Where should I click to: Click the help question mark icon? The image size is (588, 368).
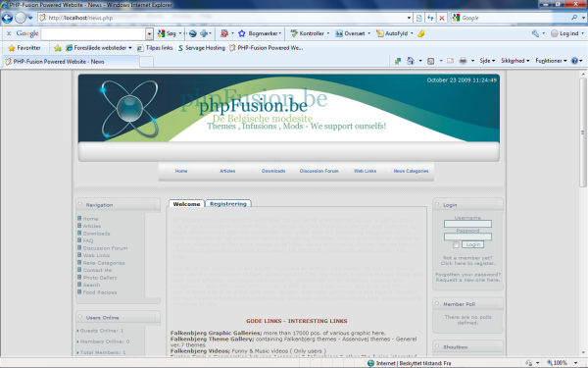tap(574, 61)
